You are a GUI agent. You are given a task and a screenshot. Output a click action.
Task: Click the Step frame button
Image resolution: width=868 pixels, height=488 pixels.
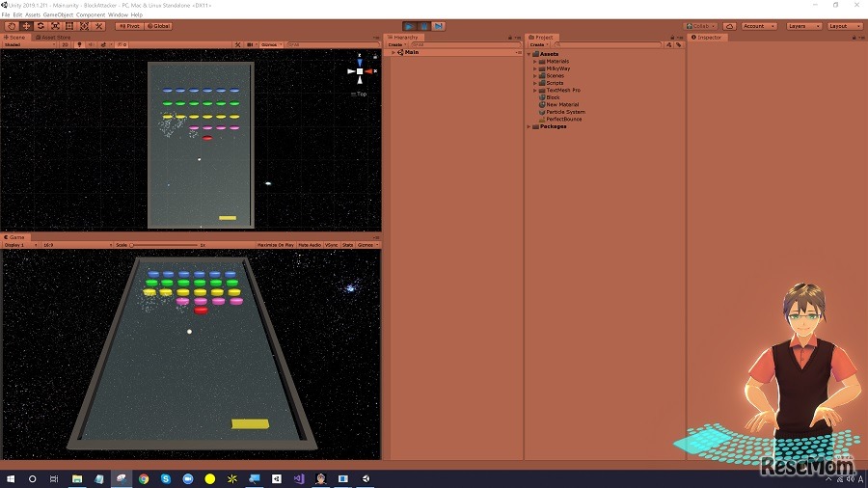click(x=438, y=26)
